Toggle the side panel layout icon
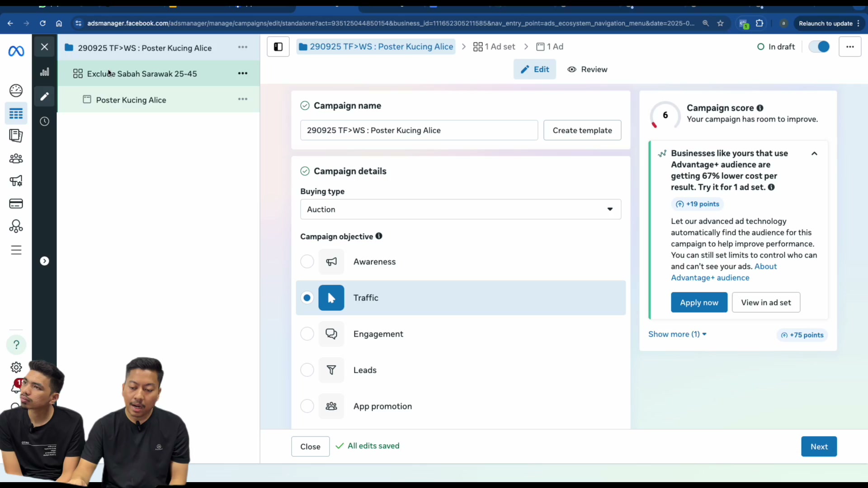 tap(278, 47)
